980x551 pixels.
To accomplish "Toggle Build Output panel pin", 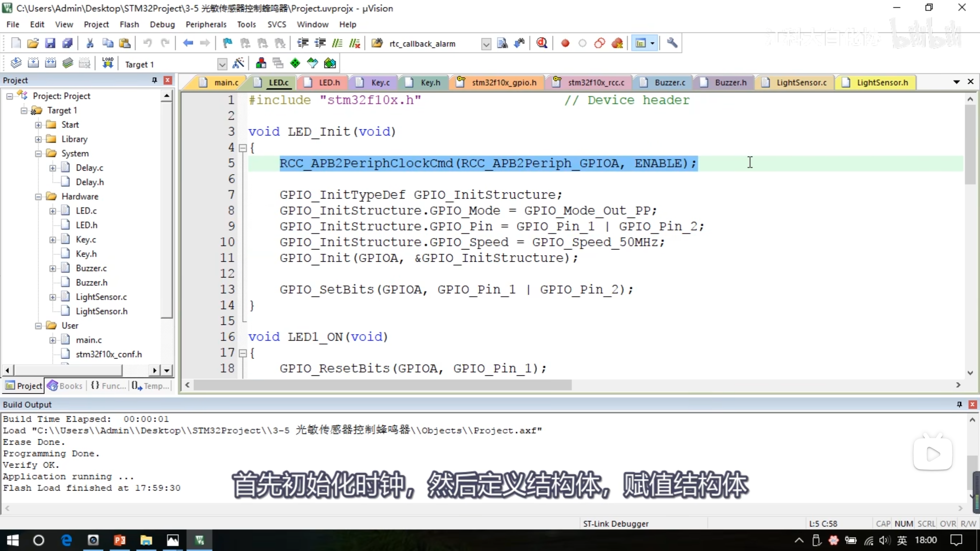I will tap(959, 404).
